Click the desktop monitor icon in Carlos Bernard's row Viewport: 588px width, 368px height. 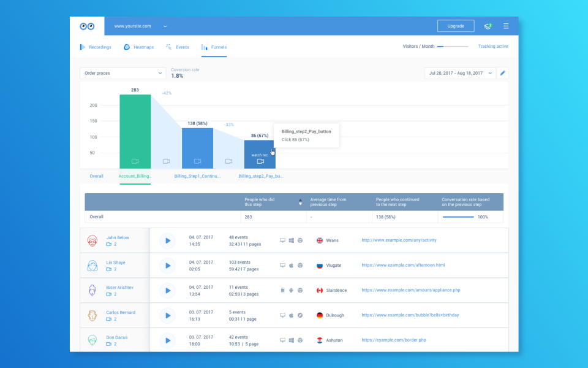[282, 315]
